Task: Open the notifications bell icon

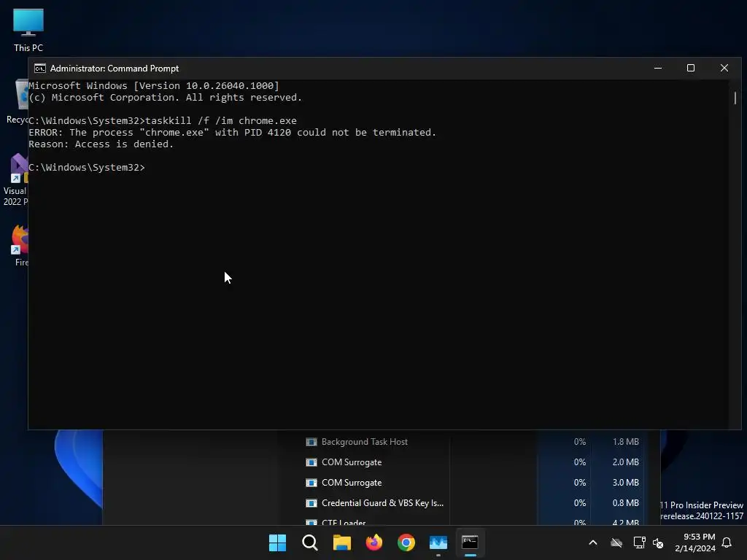Action: (727, 542)
